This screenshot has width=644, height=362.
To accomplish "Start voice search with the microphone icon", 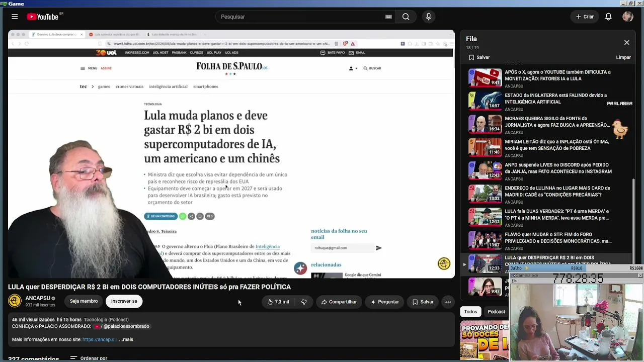I will point(429,17).
